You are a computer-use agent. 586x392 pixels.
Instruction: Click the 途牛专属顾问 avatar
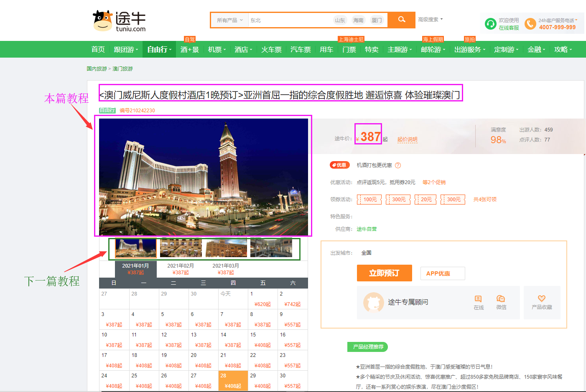coord(374,302)
